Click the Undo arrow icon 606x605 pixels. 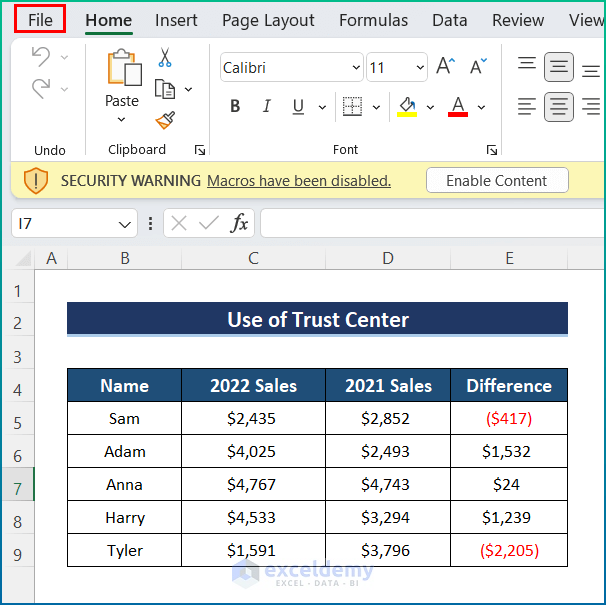point(41,56)
